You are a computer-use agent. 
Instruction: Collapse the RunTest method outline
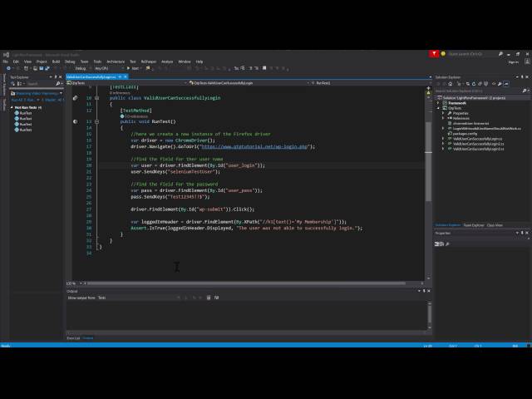[96, 121]
